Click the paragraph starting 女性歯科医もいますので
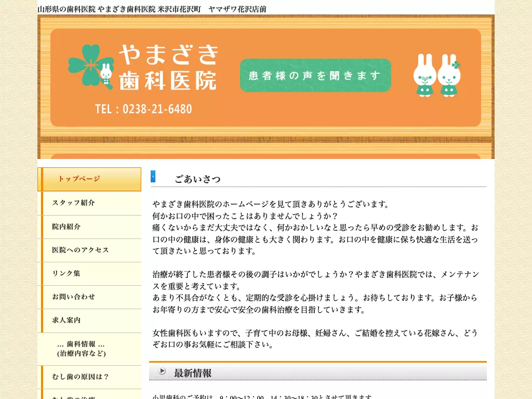This screenshot has height=399, width=532. coord(315,339)
